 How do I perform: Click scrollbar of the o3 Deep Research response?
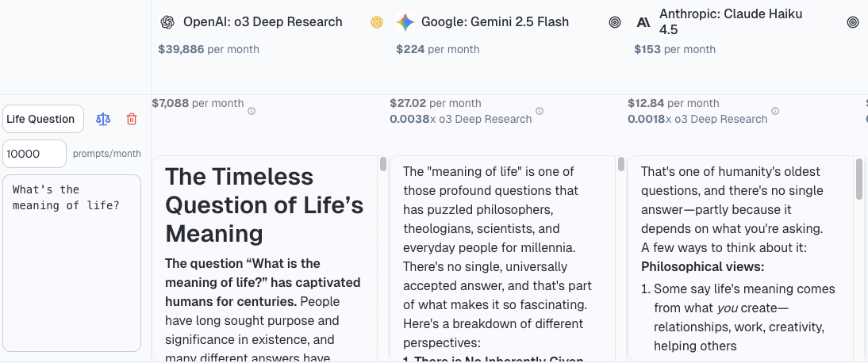point(383,165)
